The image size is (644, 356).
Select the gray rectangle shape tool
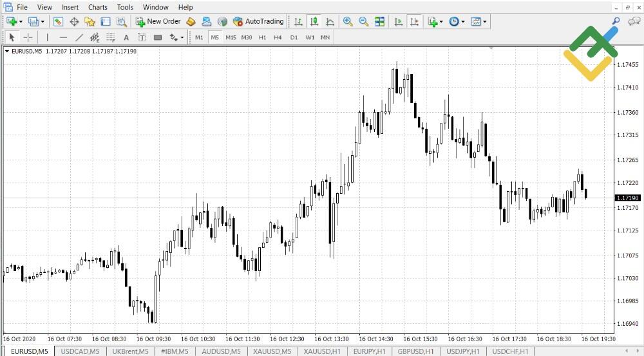click(158, 37)
